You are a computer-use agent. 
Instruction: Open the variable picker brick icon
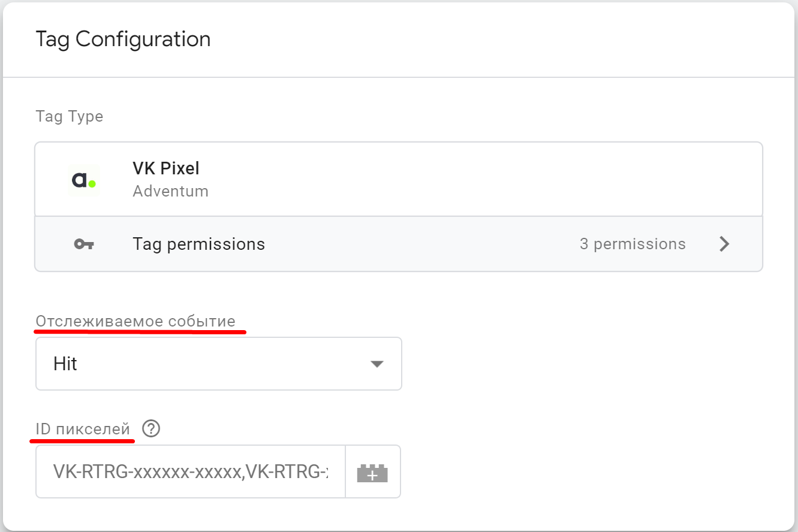point(372,472)
